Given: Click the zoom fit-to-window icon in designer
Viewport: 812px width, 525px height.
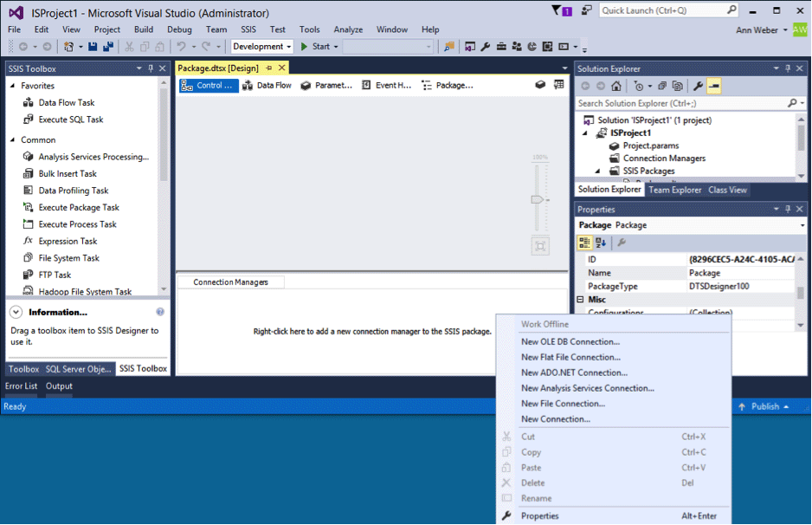Looking at the screenshot, I should [x=540, y=246].
